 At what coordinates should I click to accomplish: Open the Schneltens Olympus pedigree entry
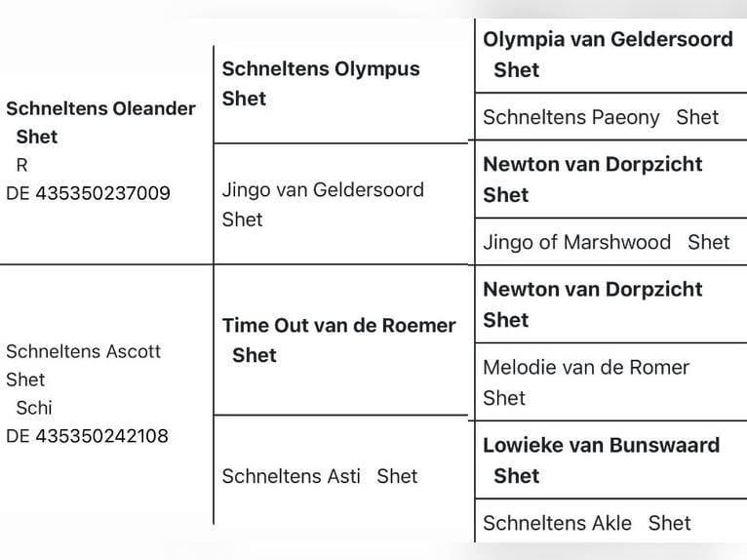coord(321,69)
